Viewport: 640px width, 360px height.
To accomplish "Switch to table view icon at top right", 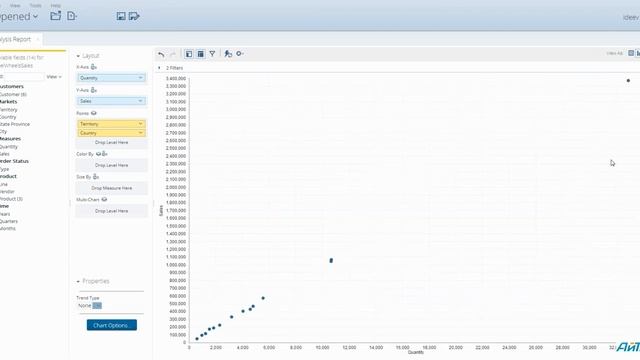I will (631, 53).
